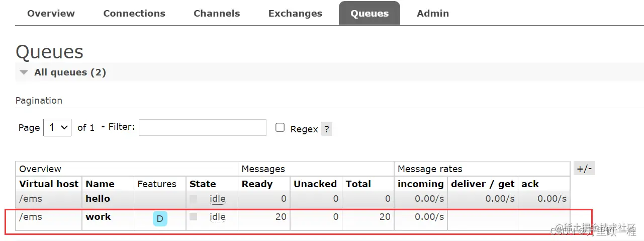Open the Regex help question mark
The height and width of the screenshot is (241, 644).
(x=326, y=129)
